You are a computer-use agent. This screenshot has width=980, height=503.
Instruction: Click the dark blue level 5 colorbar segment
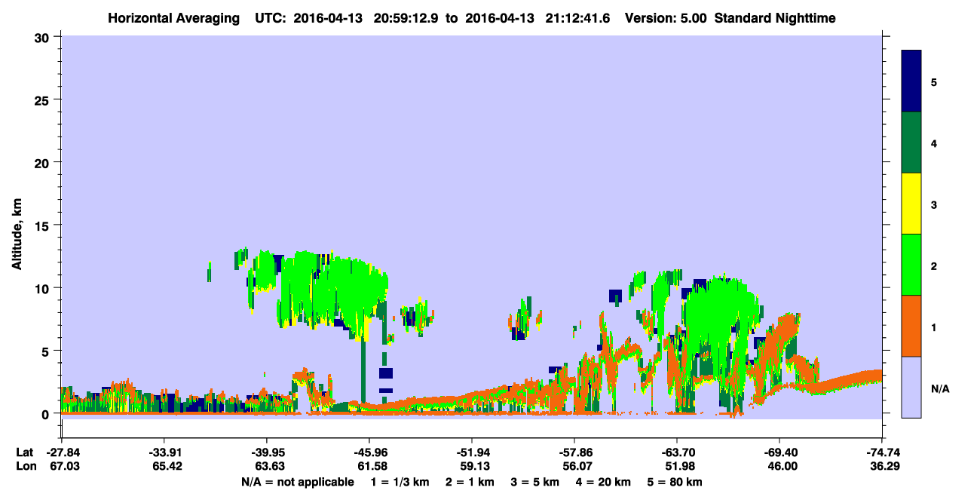911,81
